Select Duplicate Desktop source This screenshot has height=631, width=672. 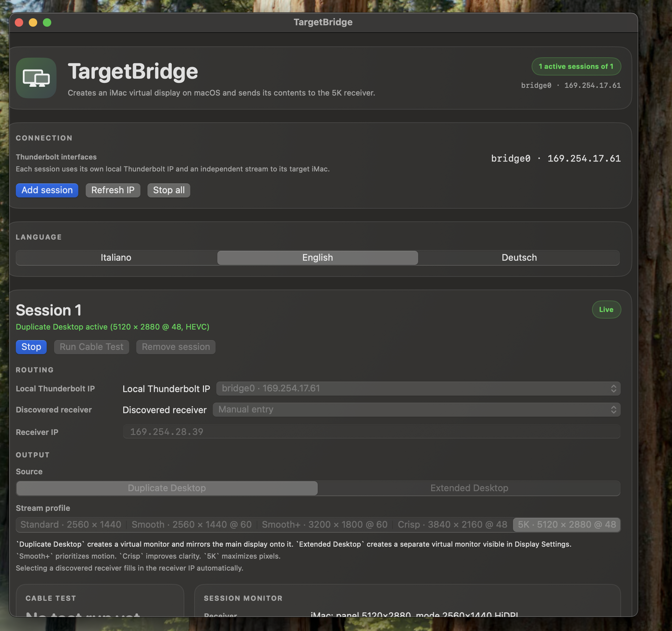(x=167, y=488)
